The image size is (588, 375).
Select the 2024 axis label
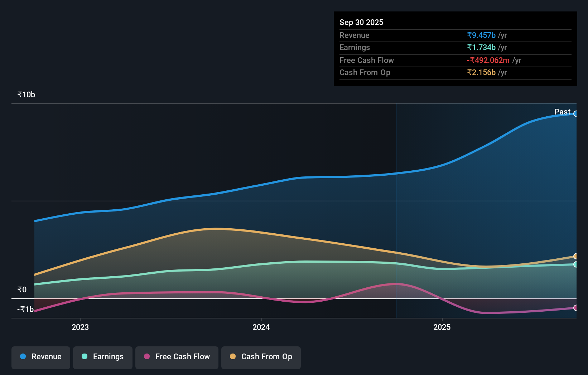261,327
